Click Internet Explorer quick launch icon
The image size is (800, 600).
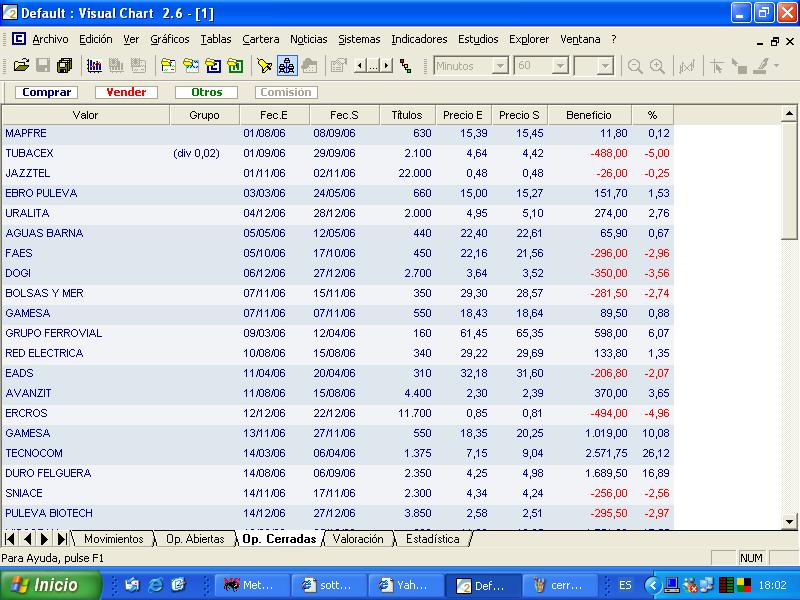click(x=155, y=585)
